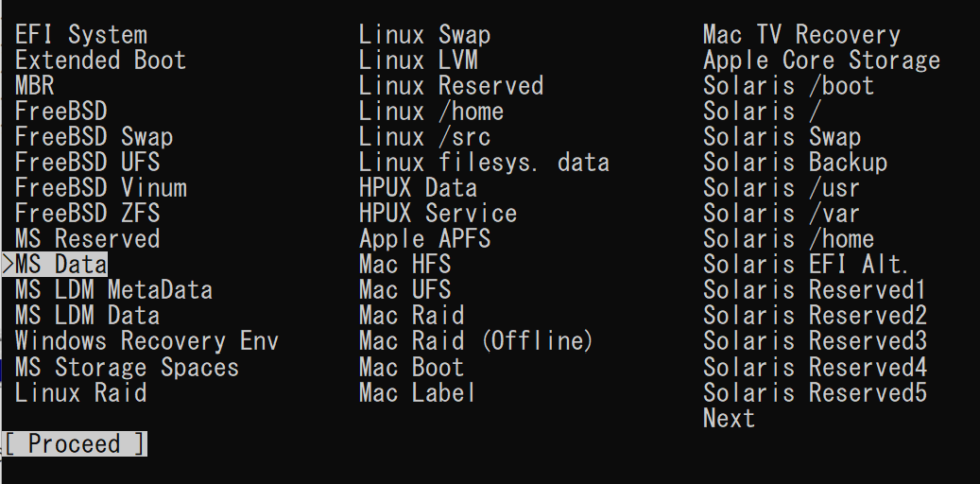
Task: Select HPUX Service from the list
Action: coord(438,214)
